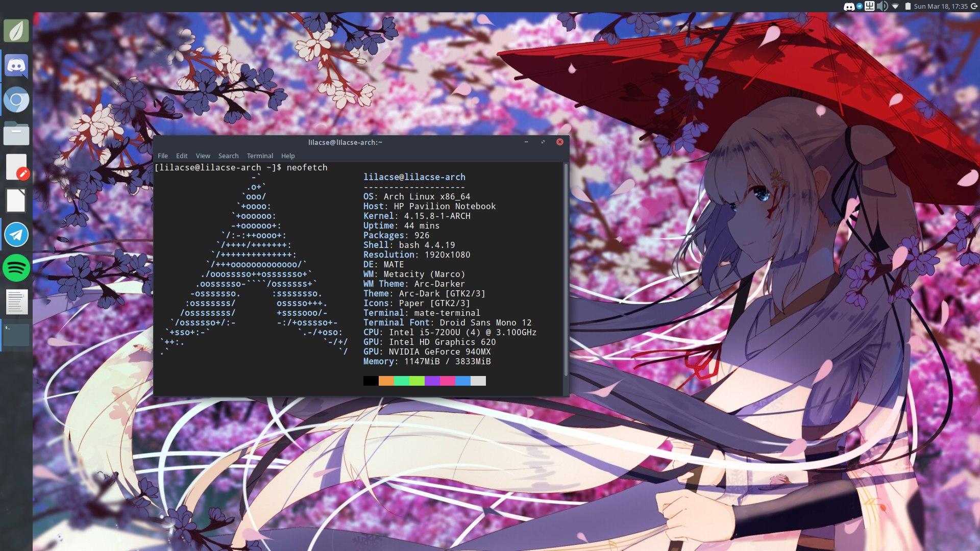Launch Spotify from the dock
This screenshot has height=551, width=980.
click(16, 268)
